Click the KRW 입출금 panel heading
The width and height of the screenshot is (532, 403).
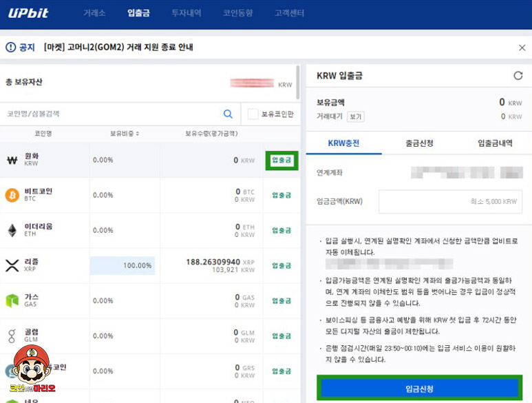click(x=339, y=75)
